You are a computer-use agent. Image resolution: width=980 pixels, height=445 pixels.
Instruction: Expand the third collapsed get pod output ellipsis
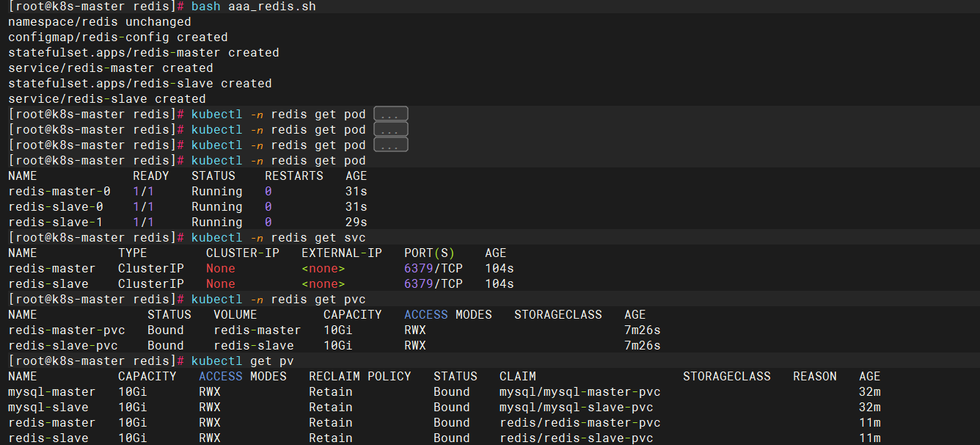tap(390, 145)
